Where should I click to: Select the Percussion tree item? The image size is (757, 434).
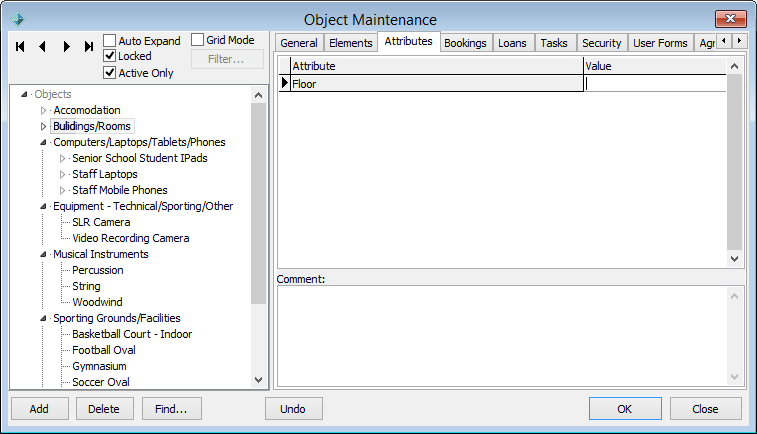point(98,270)
